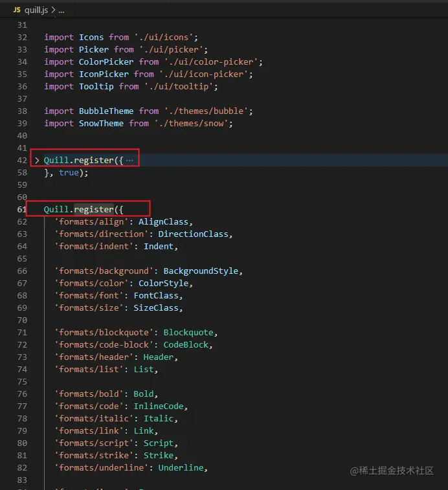
Task: Click 'formats/code-block' key string
Action: pos(104,345)
